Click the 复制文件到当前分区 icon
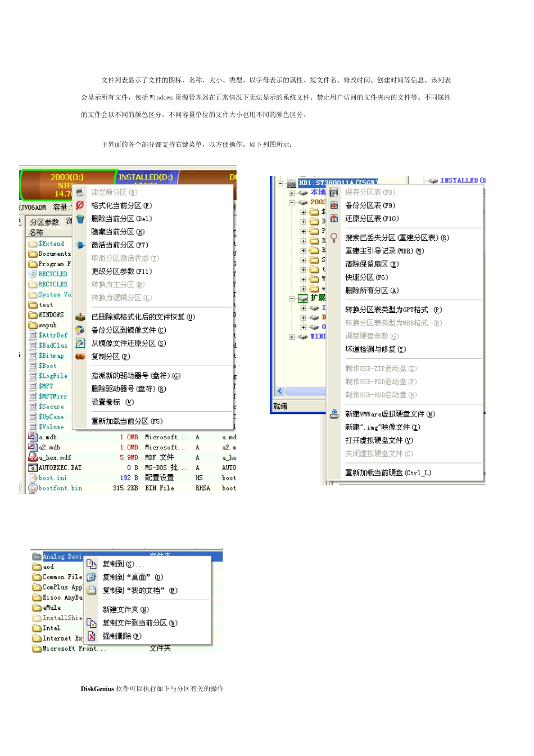The width and height of the screenshot is (534, 756). click(91, 623)
